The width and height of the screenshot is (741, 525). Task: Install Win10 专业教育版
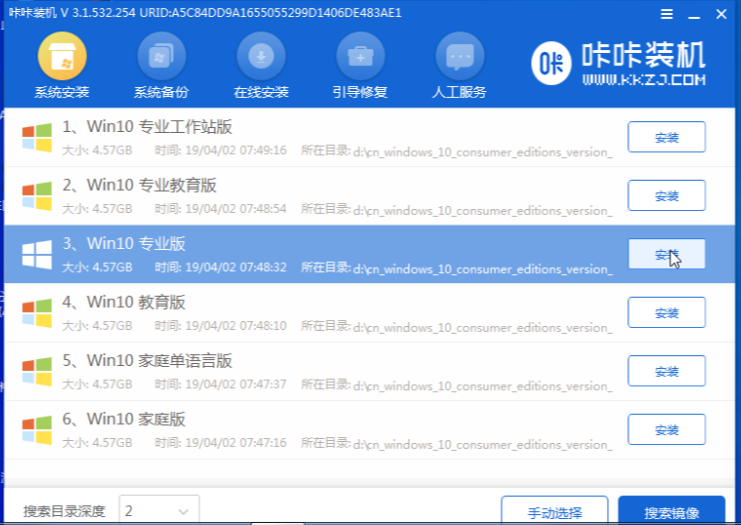pyautogui.click(x=666, y=195)
